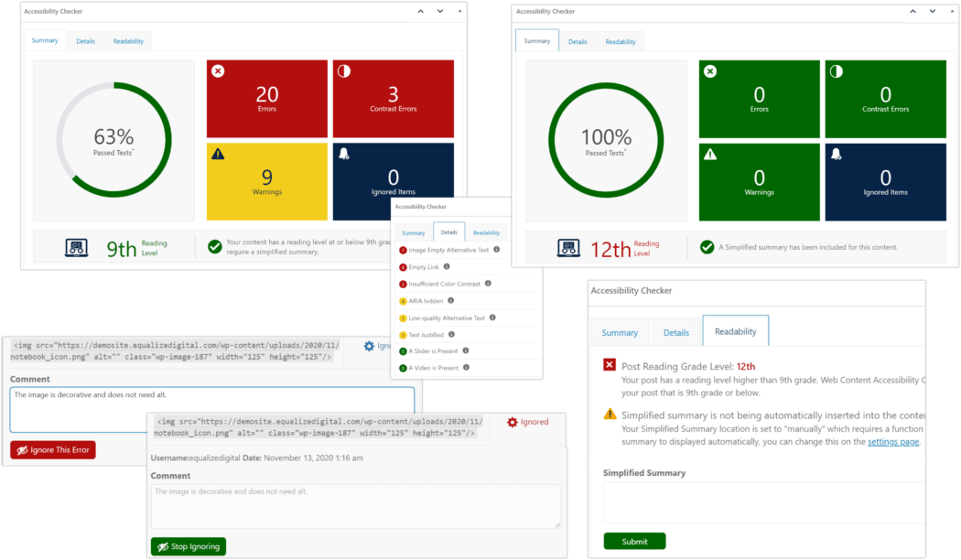Click the 63% Passed Tests progress ring
Image resolution: width=961 pixels, height=560 pixels.
pos(114,140)
